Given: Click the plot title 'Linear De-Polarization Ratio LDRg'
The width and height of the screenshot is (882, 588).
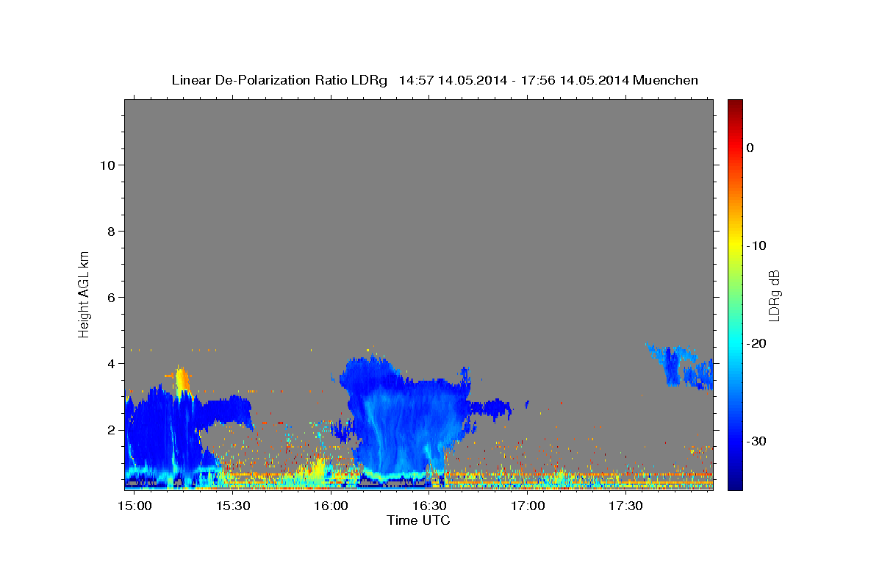Looking at the screenshot, I should click(x=279, y=80).
